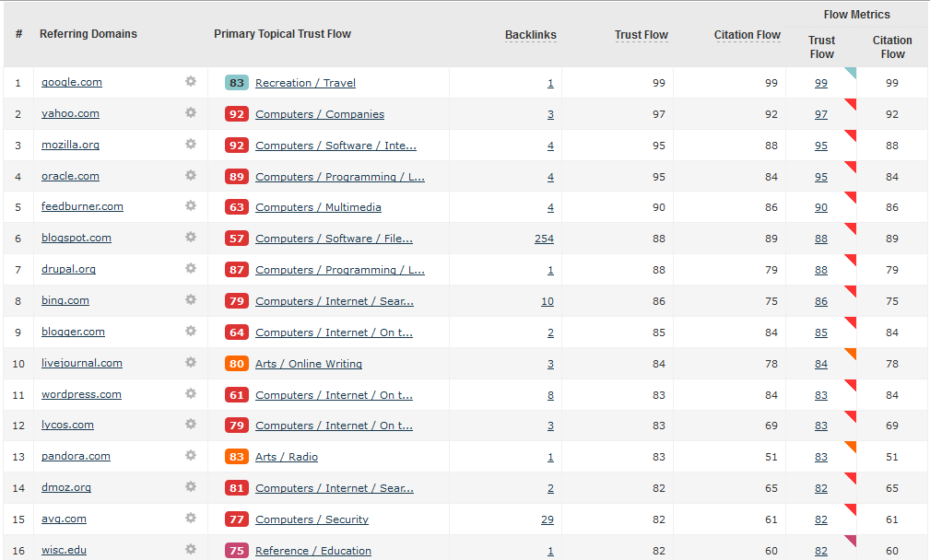Open the gear icon for wisc.edu
The height and width of the screenshot is (560, 930).
(191, 549)
